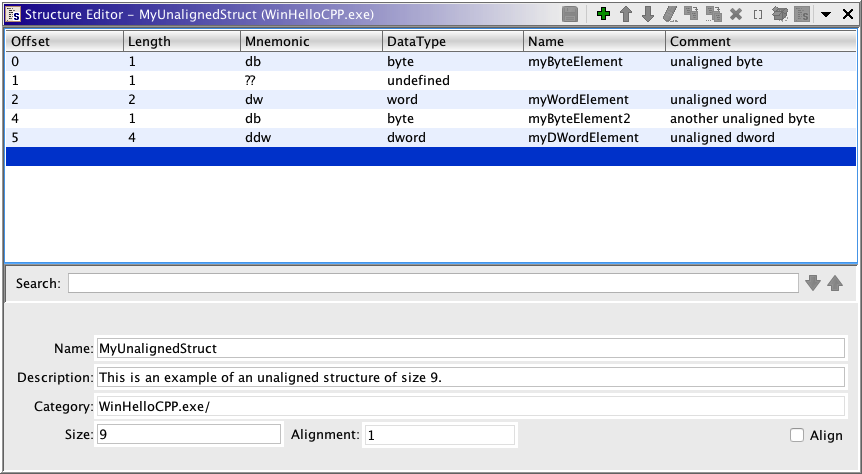Click offset 5 cell in dword row

pos(64,137)
